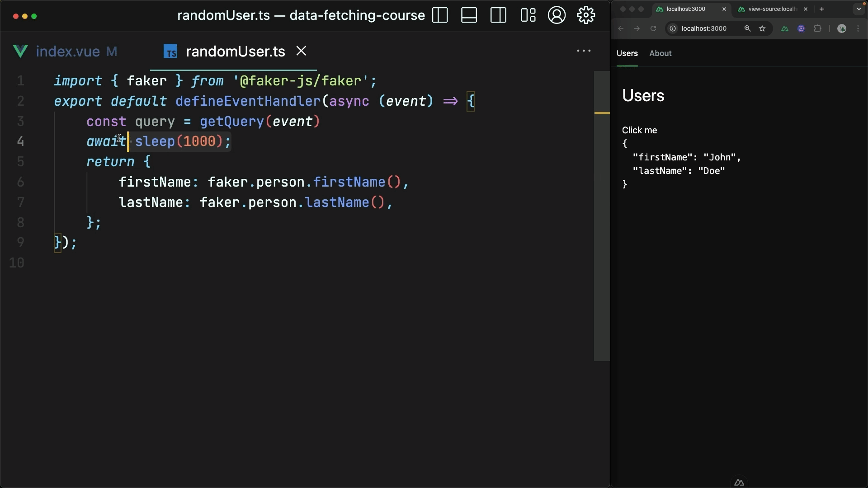Click the "Click me" button on page
The width and height of the screenshot is (868, 488).
[x=639, y=130]
